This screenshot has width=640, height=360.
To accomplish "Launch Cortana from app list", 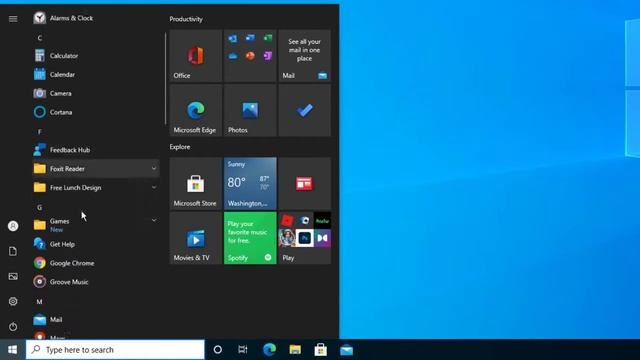I will 96,112.
